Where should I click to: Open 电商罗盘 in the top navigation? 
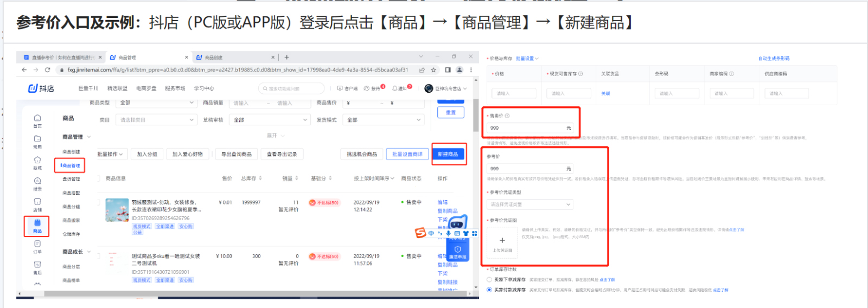146,88
